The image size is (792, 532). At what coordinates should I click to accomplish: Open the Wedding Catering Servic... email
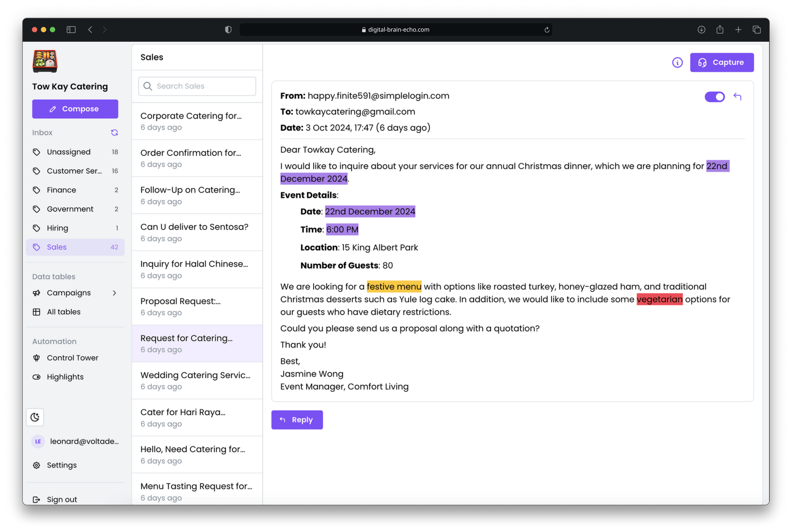[x=197, y=380]
